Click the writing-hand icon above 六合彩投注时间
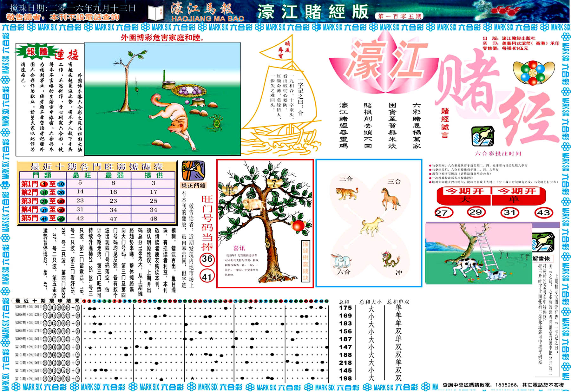 [x=483, y=136]
